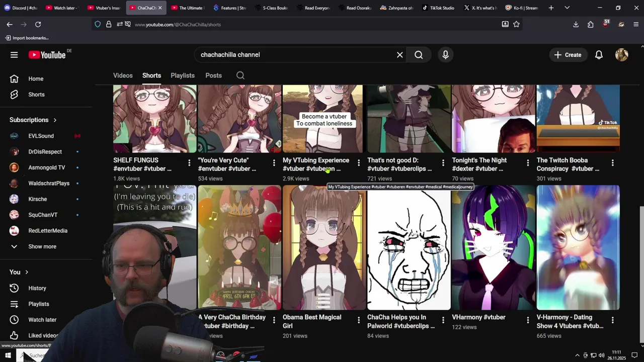Switch to the TikTok Studio browser tab
This screenshot has width=644, height=362.
(438, 8)
